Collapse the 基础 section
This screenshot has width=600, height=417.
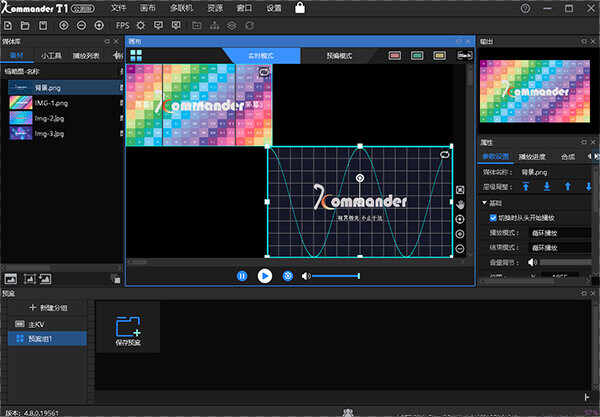tap(485, 202)
